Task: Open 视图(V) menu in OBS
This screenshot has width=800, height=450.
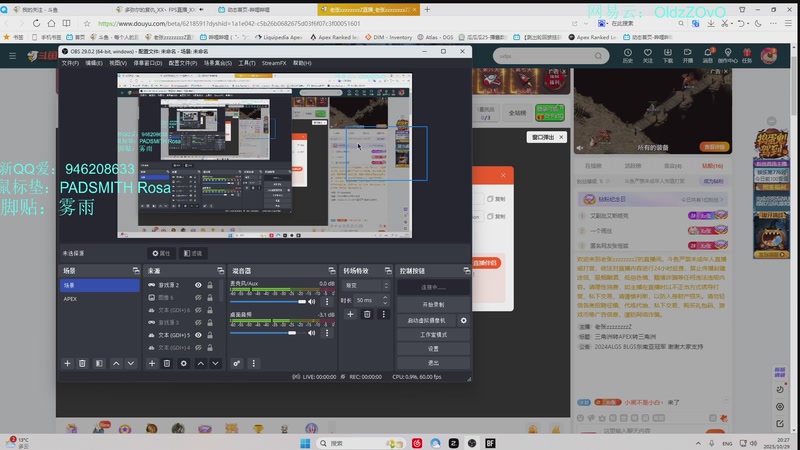Action: (x=118, y=63)
